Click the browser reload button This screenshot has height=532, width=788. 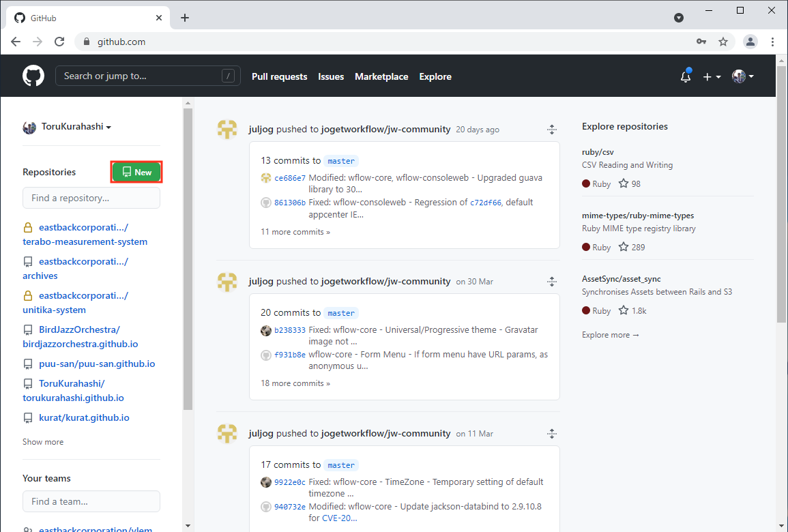click(59, 42)
